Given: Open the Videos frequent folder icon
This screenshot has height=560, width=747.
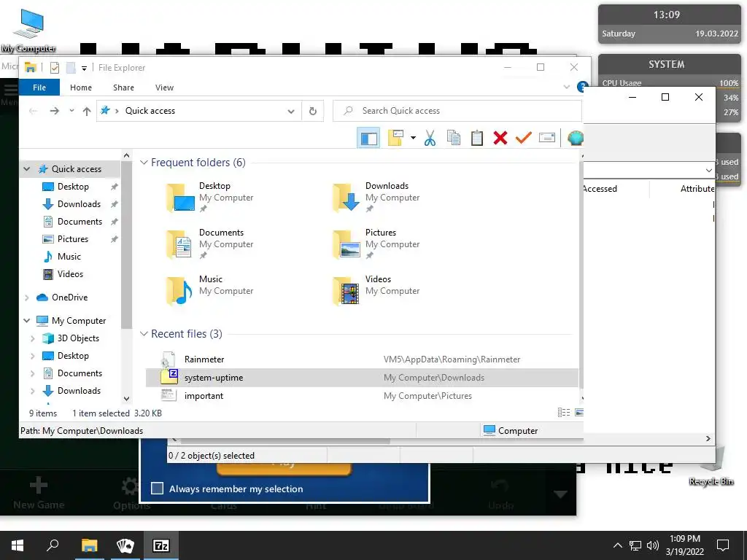Looking at the screenshot, I should pyautogui.click(x=346, y=290).
